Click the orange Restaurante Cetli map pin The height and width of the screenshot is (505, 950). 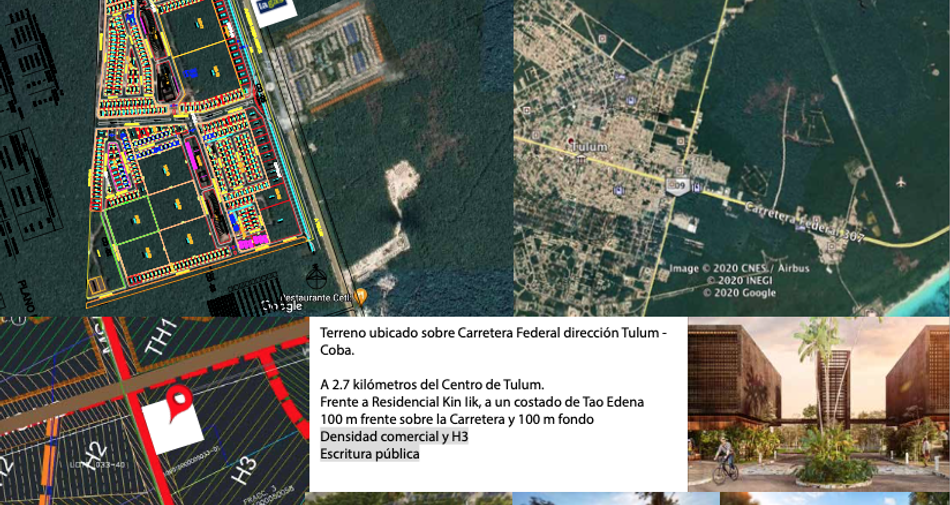[360, 297]
